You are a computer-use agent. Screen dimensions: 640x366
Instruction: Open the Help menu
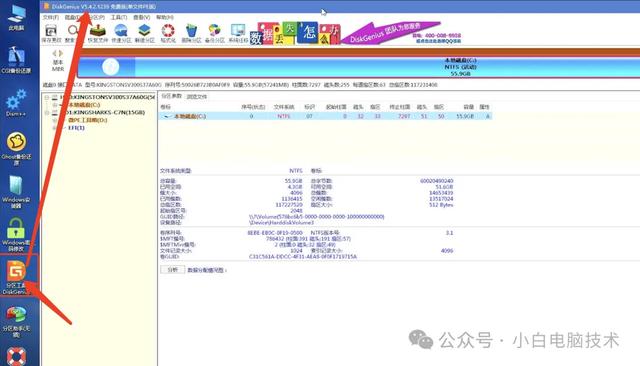(164, 18)
